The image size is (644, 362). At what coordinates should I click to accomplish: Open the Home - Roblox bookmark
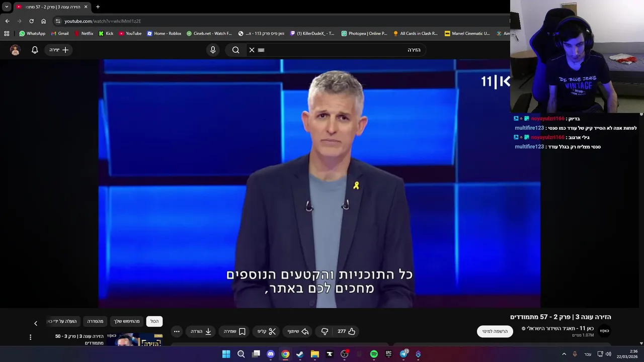point(164,34)
